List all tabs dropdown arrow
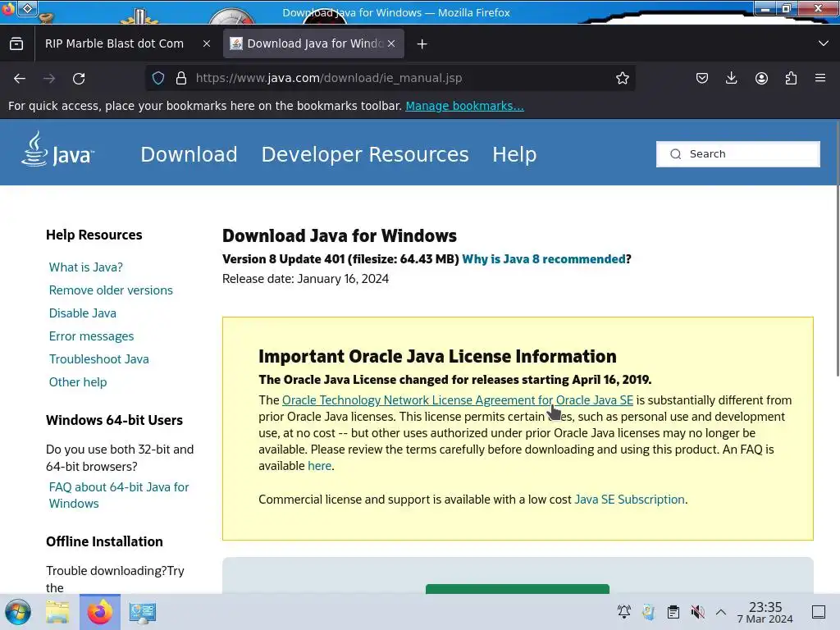840x630 pixels. pyautogui.click(x=824, y=43)
